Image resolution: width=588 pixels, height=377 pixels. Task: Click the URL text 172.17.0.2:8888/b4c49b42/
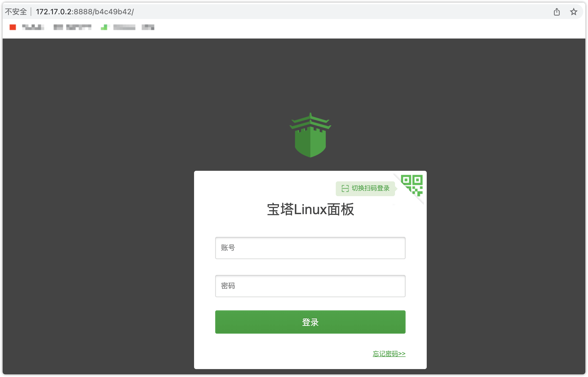pos(85,12)
